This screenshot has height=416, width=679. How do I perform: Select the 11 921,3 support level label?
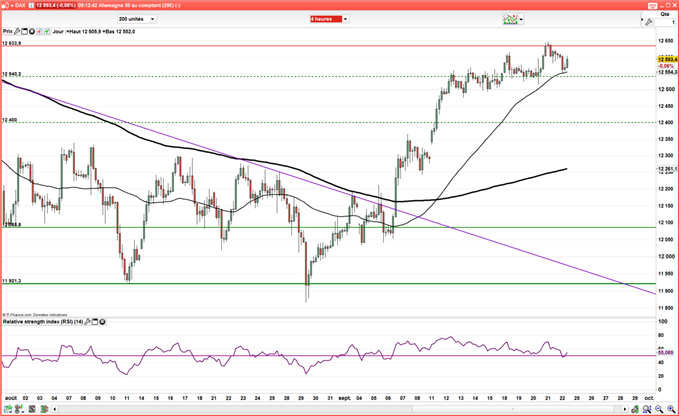click(x=12, y=281)
